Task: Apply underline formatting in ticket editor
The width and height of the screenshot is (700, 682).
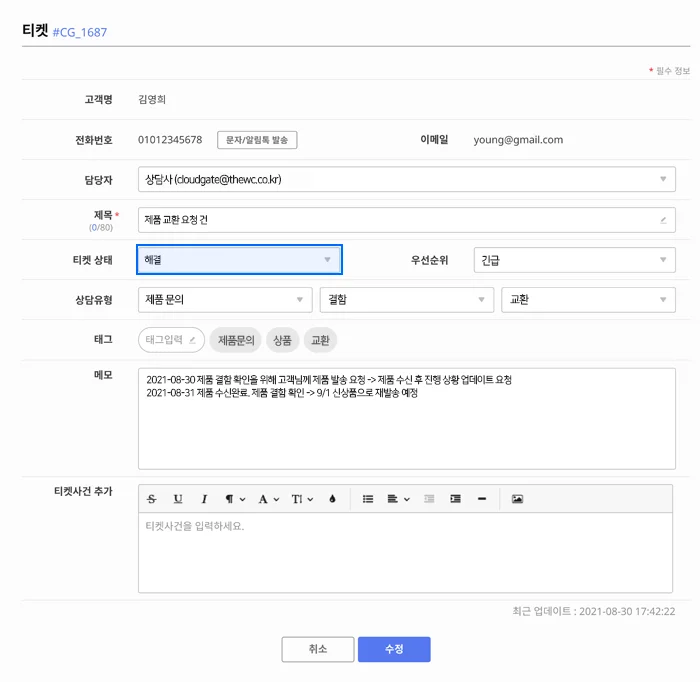Action: 178,498
